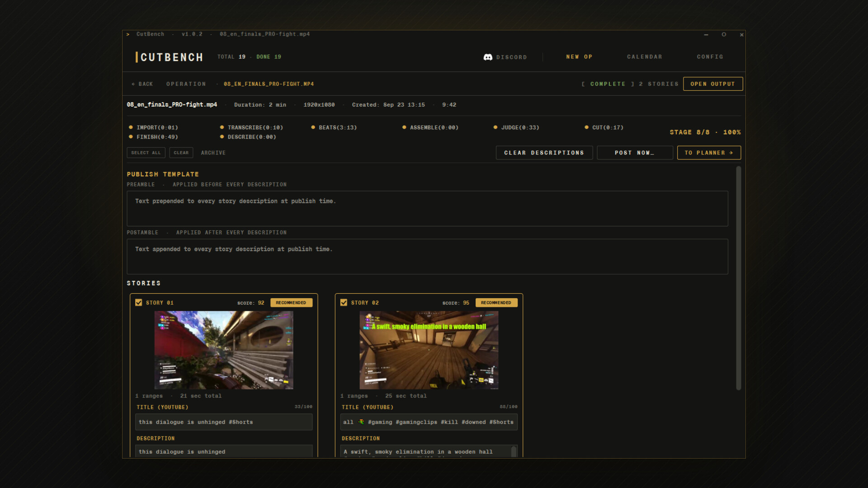868x488 pixels.
Task: Edit the Story 02 YouTube title field
Action: pos(429,422)
